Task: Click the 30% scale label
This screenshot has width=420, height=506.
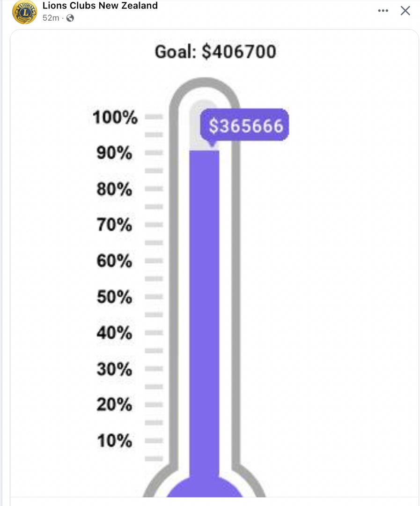Action: [115, 369]
